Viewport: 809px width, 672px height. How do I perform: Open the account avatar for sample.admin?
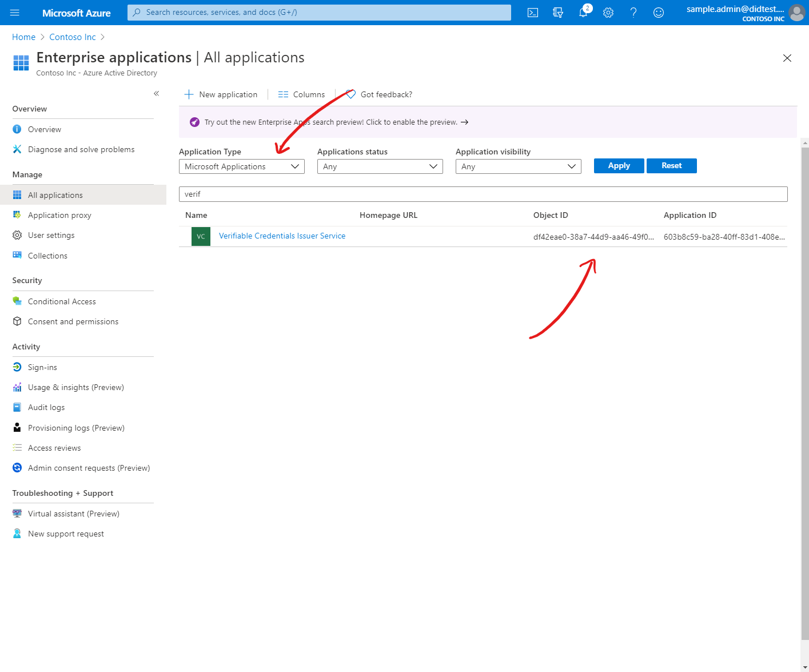click(796, 13)
